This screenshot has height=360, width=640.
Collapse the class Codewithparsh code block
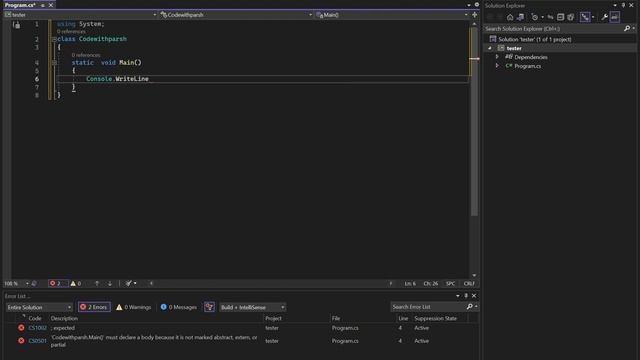[x=54, y=39]
